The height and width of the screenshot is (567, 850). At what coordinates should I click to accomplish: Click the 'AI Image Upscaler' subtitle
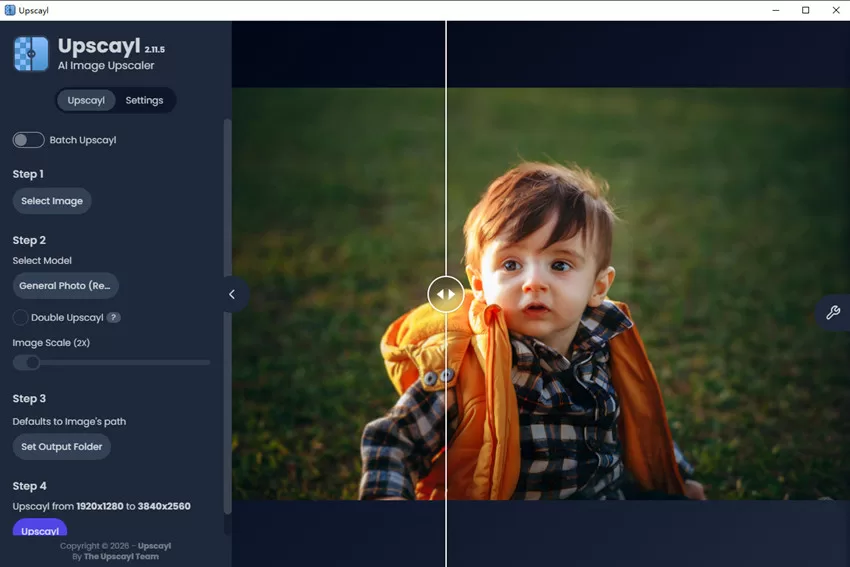pos(106,66)
